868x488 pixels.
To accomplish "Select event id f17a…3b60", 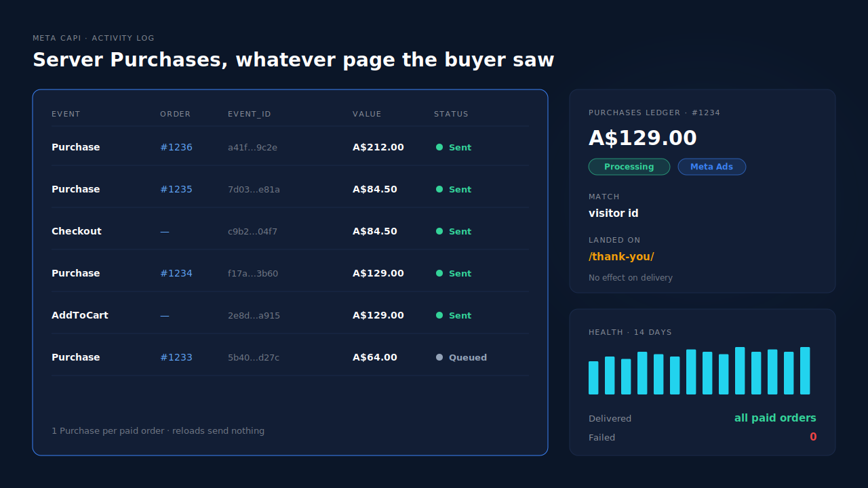I will tap(253, 273).
